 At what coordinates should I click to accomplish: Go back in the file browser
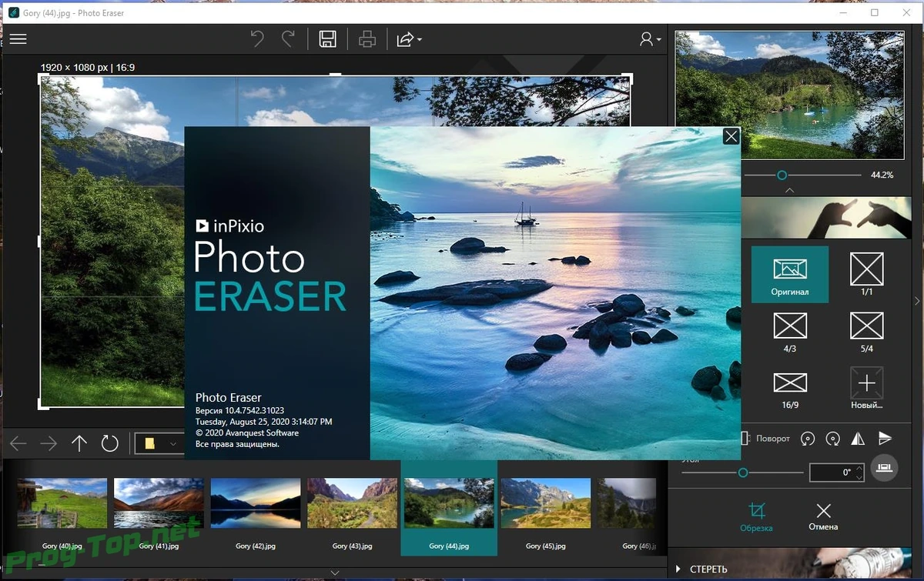(x=18, y=443)
